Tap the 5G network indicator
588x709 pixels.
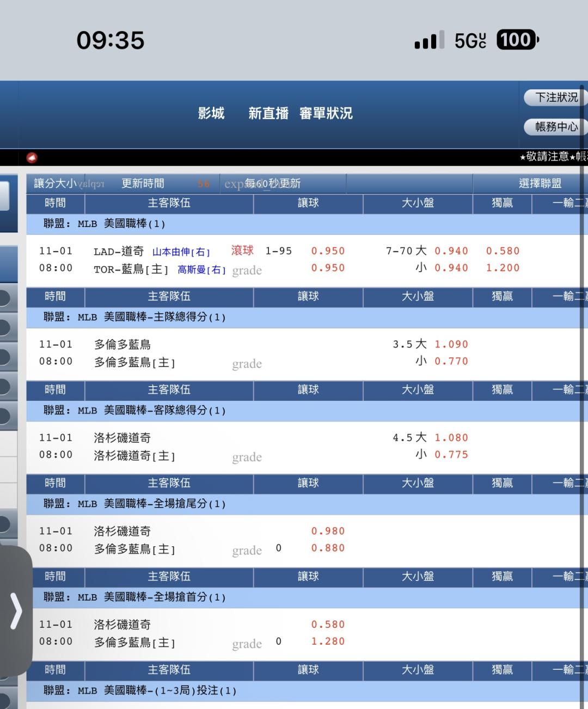tap(470, 40)
